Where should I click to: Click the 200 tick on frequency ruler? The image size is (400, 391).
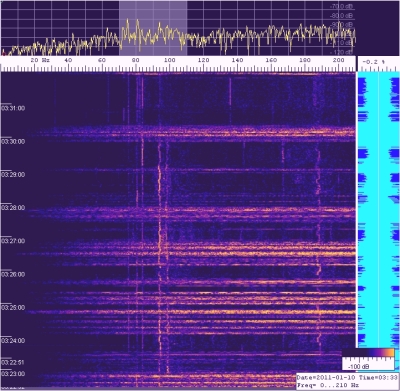(338, 60)
